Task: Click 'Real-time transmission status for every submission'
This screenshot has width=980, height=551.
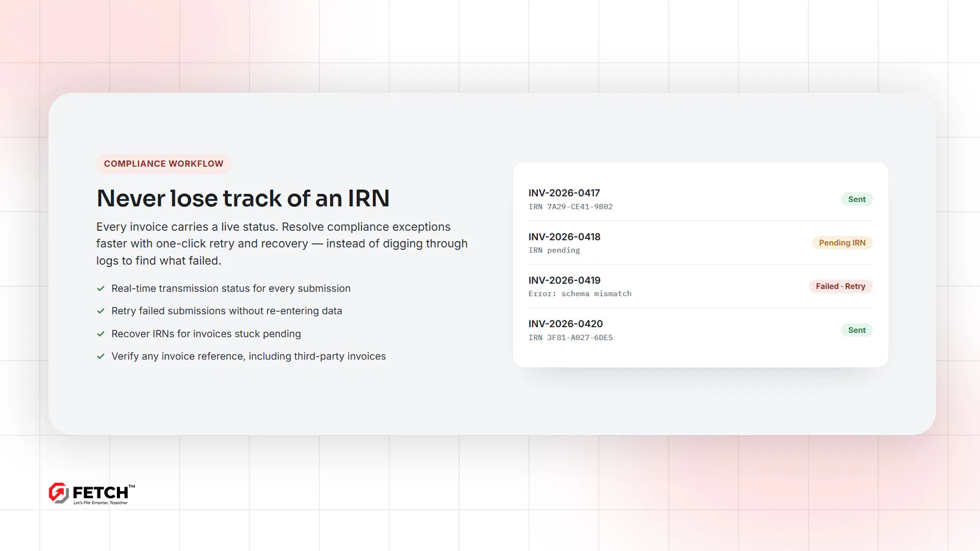Action: [231, 289]
